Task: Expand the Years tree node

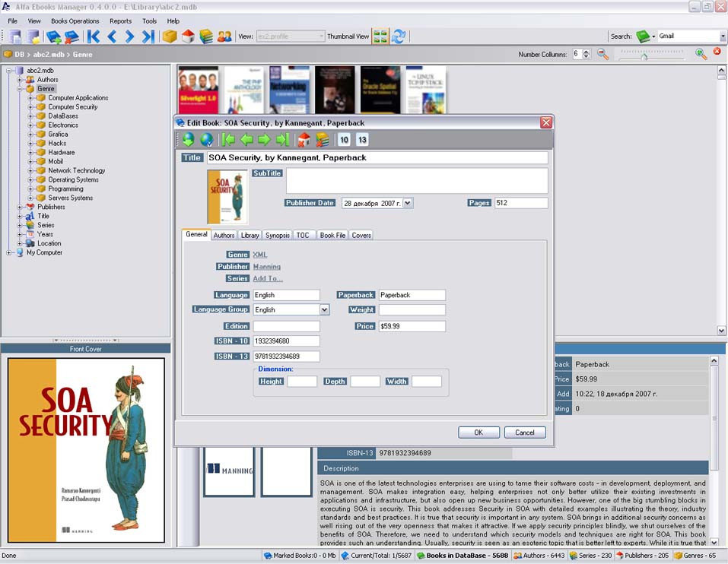Action: [20, 234]
